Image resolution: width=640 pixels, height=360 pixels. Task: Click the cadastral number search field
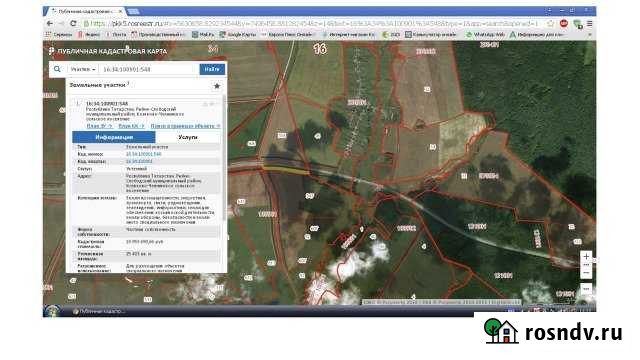[149, 69]
